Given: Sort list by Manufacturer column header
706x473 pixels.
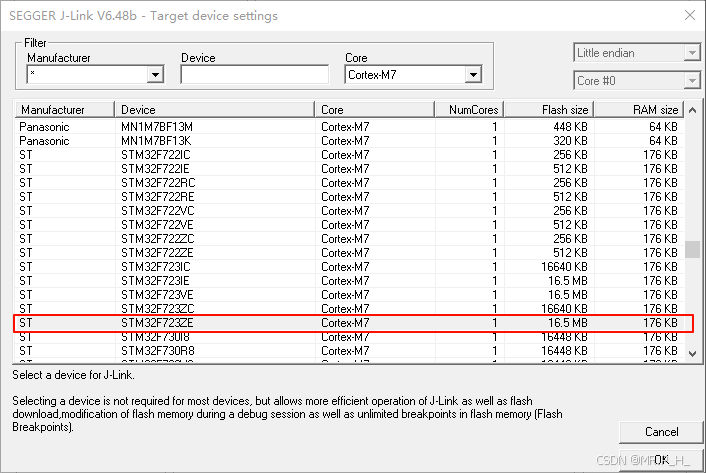Looking at the screenshot, I should (x=65, y=110).
